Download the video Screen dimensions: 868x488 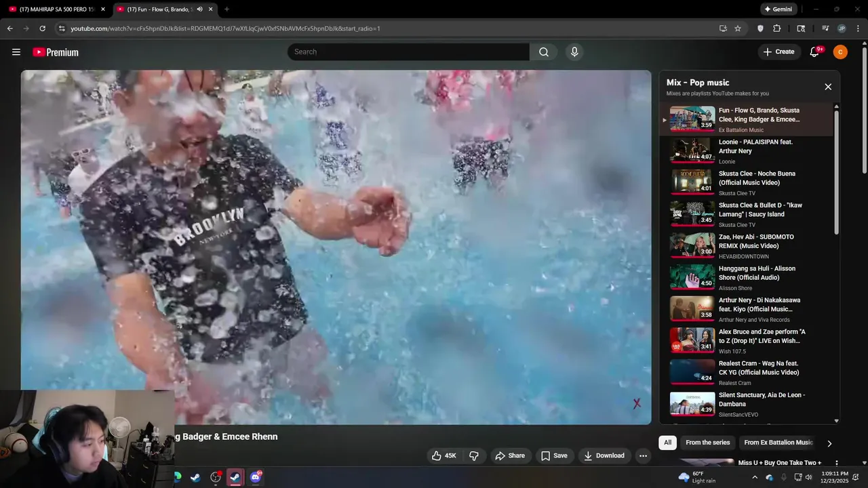coord(604,456)
